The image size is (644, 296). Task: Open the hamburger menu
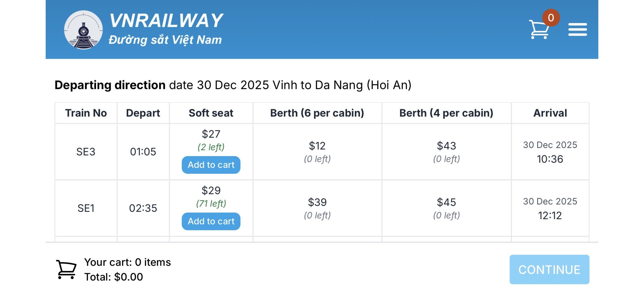[x=577, y=29]
